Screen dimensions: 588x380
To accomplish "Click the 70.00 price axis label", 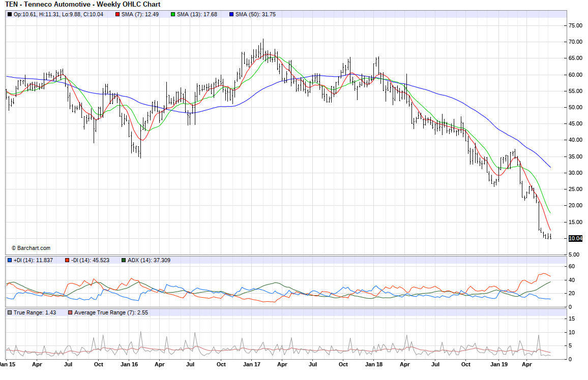I will [576, 42].
